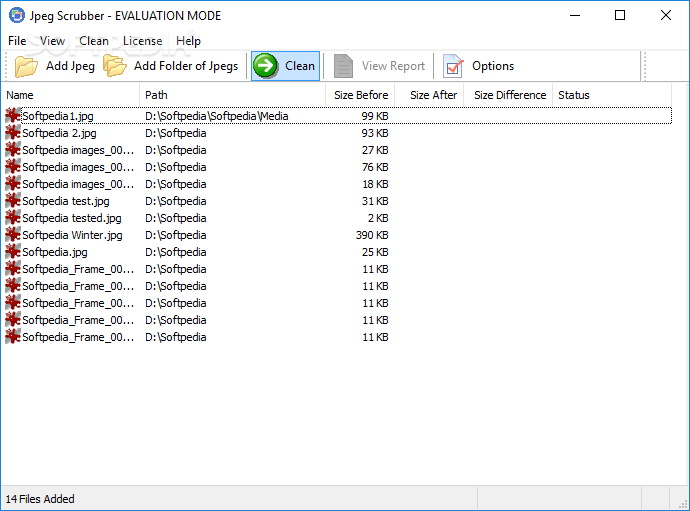This screenshot has width=690, height=511.
Task: Sort by the Size After column header
Action: coord(429,95)
